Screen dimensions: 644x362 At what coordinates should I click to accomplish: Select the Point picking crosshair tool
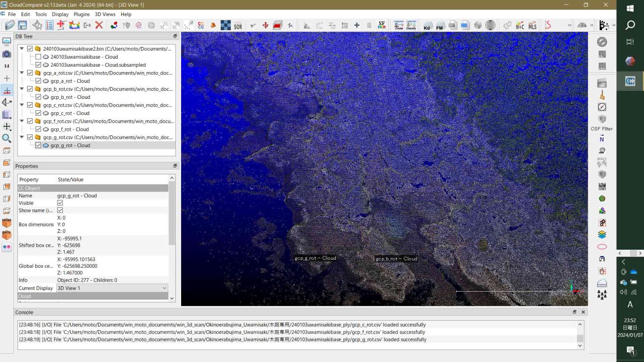(x=37, y=25)
